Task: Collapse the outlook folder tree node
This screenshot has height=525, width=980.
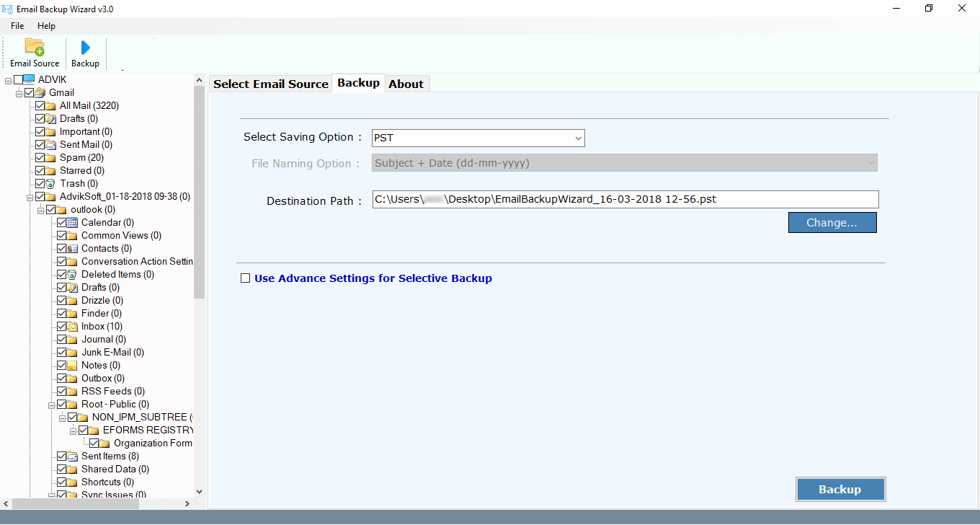Action: click(40, 209)
